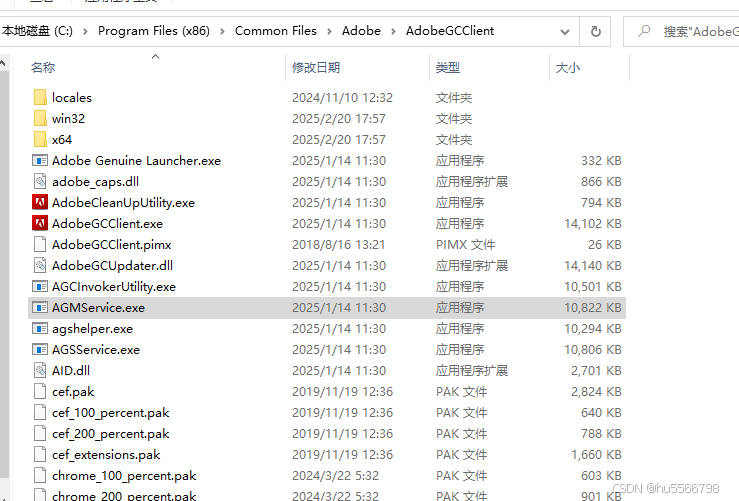Click the 2,701 KB size value
Screen dimensions: 739x501
tap(596, 370)
